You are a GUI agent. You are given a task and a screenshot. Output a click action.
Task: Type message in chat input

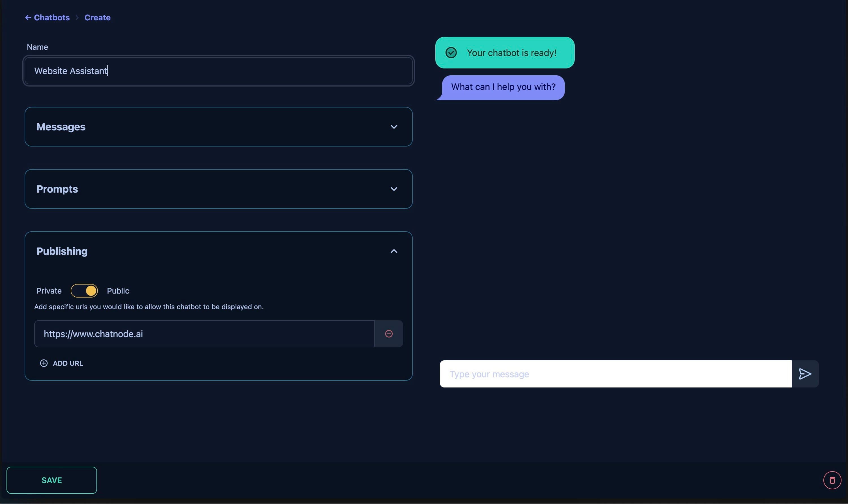tap(615, 374)
